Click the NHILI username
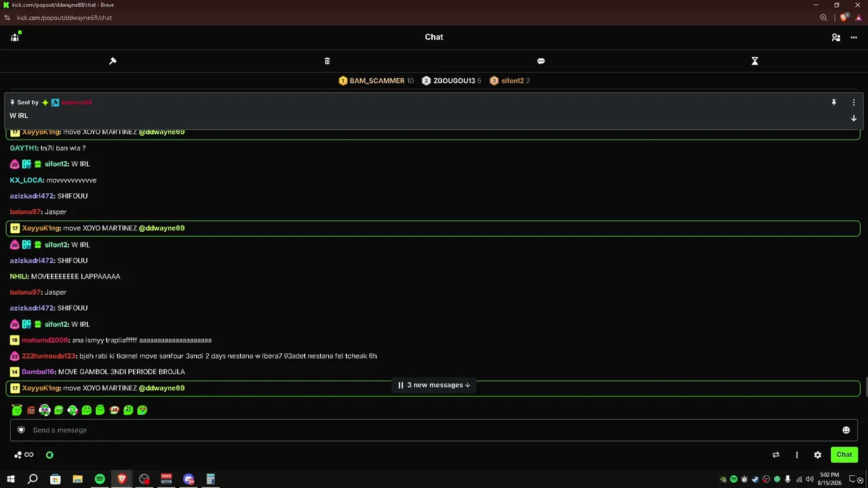The width and height of the screenshot is (868, 488). pyautogui.click(x=18, y=277)
